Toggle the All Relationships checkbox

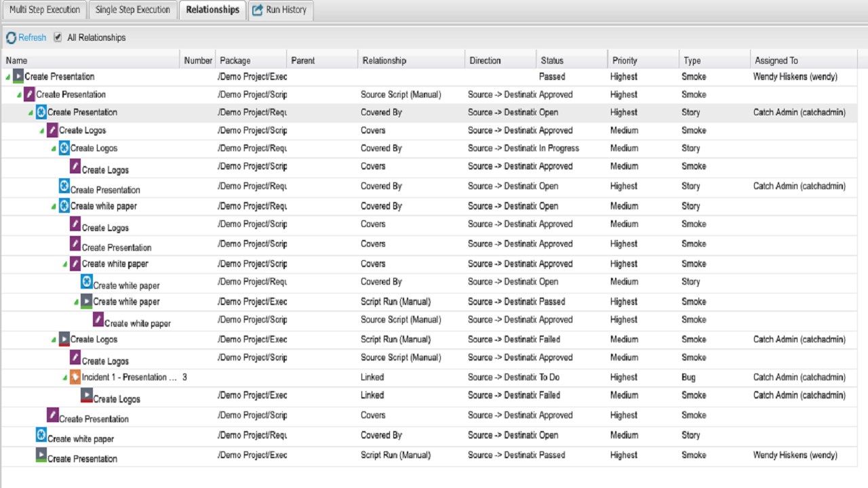pos(58,37)
